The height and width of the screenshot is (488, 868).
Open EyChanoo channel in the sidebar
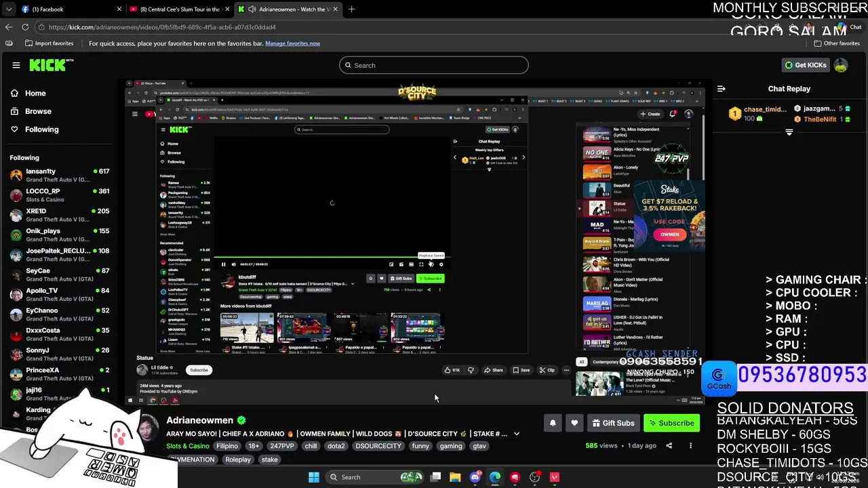point(59,314)
